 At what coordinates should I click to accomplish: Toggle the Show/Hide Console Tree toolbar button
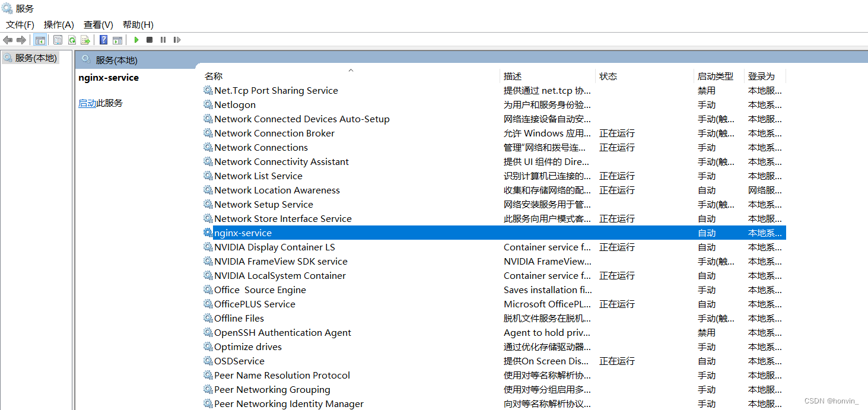pyautogui.click(x=40, y=40)
